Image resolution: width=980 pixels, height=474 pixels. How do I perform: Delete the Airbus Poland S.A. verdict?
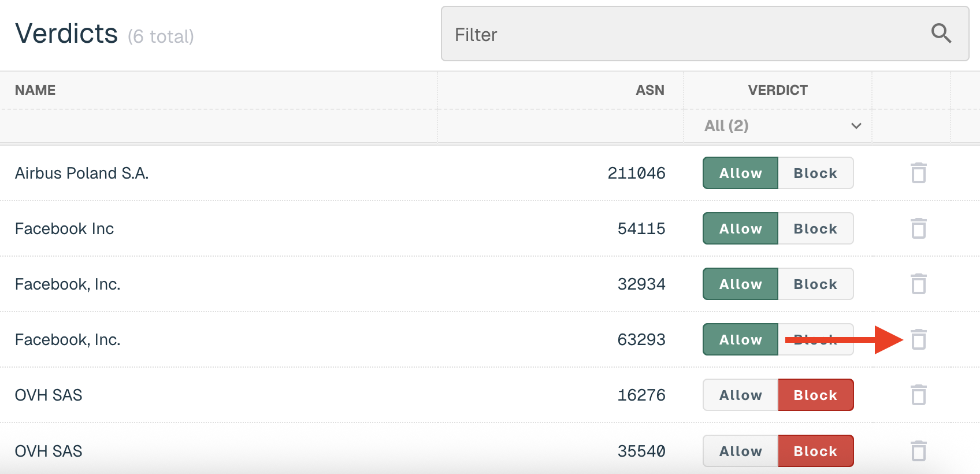click(919, 173)
